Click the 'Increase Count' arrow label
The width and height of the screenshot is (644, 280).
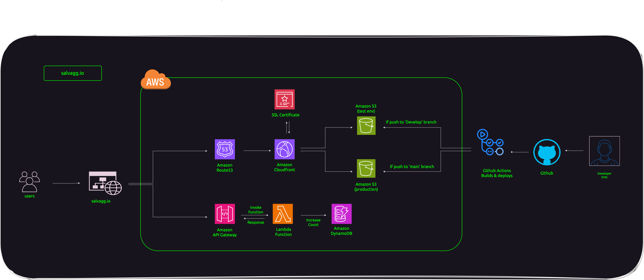(x=313, y=222)
